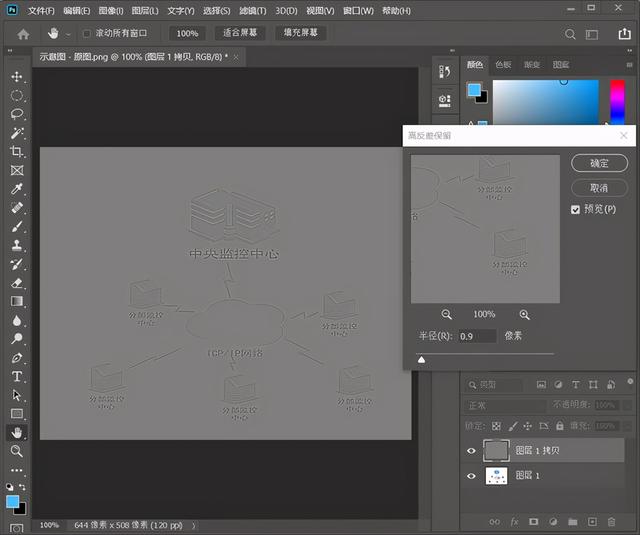Select the Elliptical Marquee tool

pos(17,95)
